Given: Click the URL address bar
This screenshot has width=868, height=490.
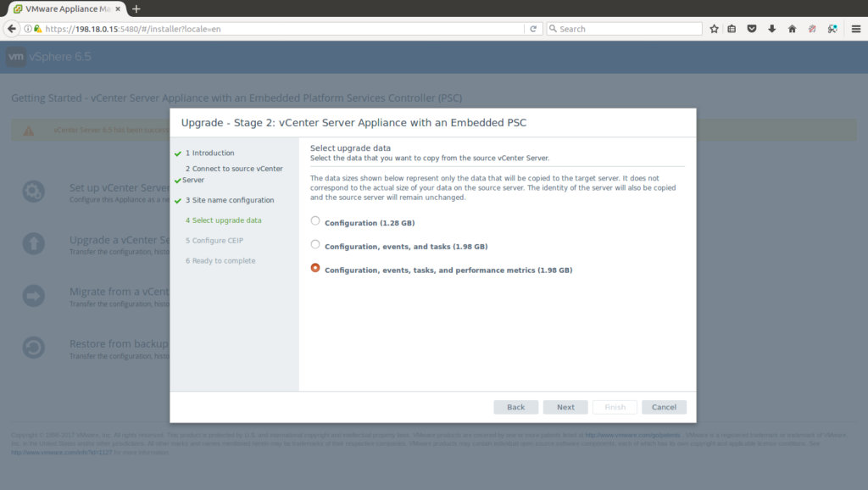Looking at the screenshot, I should click(x=282, y=29).
